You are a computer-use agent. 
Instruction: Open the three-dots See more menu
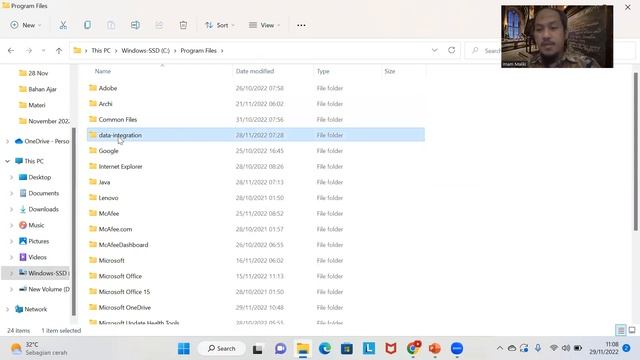click(301, 25)
